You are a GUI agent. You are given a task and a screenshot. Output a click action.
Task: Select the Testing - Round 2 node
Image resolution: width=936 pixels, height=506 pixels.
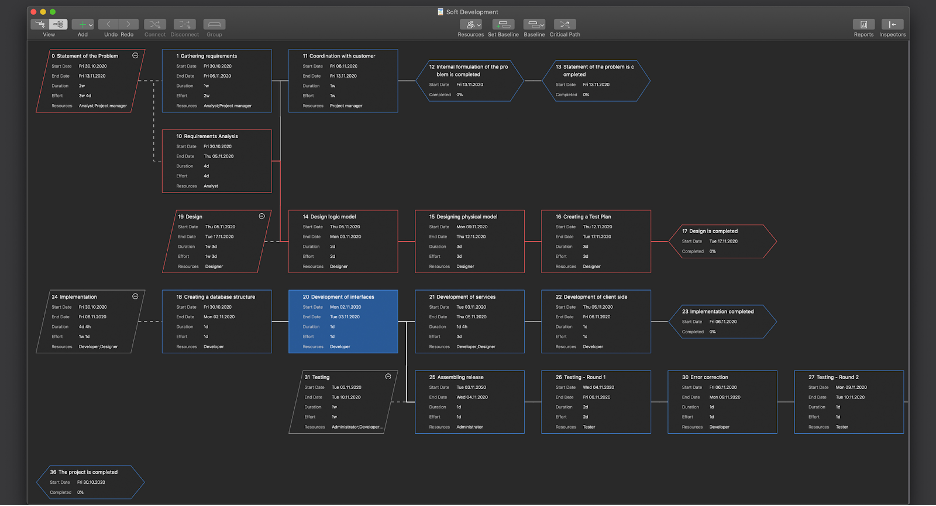click(x=849, y=402)
